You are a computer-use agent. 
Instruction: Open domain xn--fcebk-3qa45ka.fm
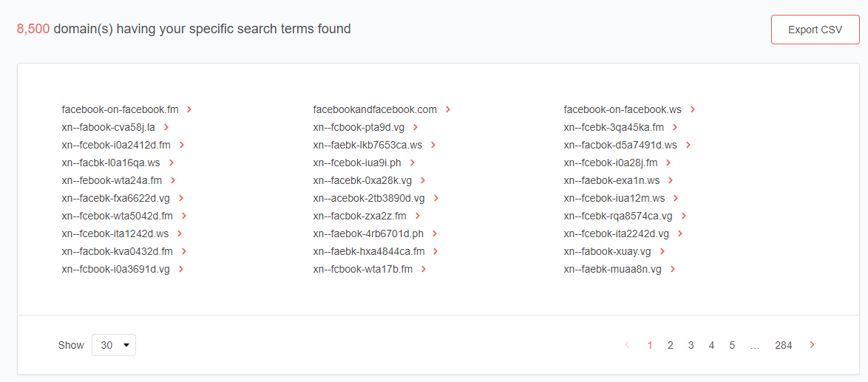[614, 127]
